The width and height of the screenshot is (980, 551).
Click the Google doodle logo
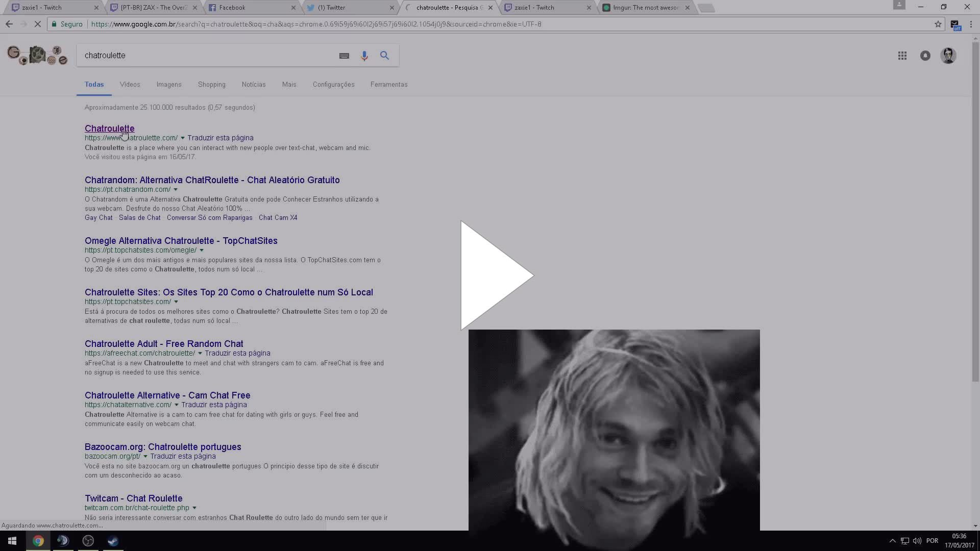(37, 55)
